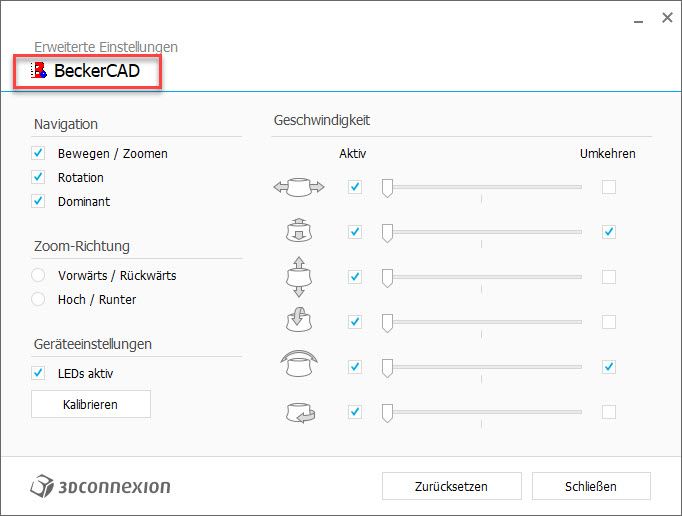The height and width of the screenshot is (516, 682).
Task: Uncheck Umkehren for push/pull zoom axis
Action: point(609,232)
